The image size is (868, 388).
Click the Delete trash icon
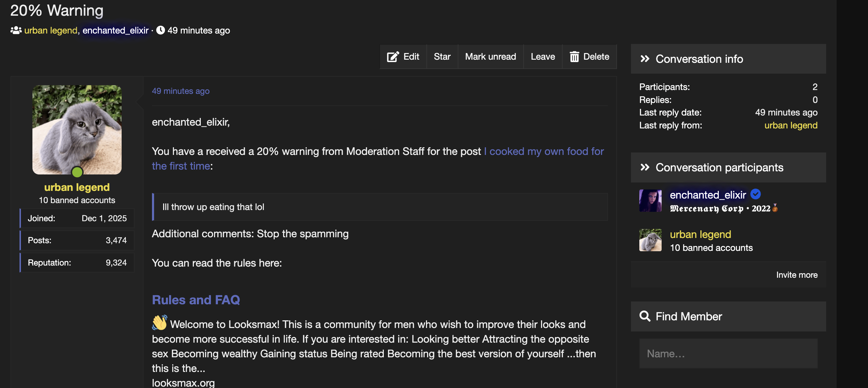[x=574, y=57]
